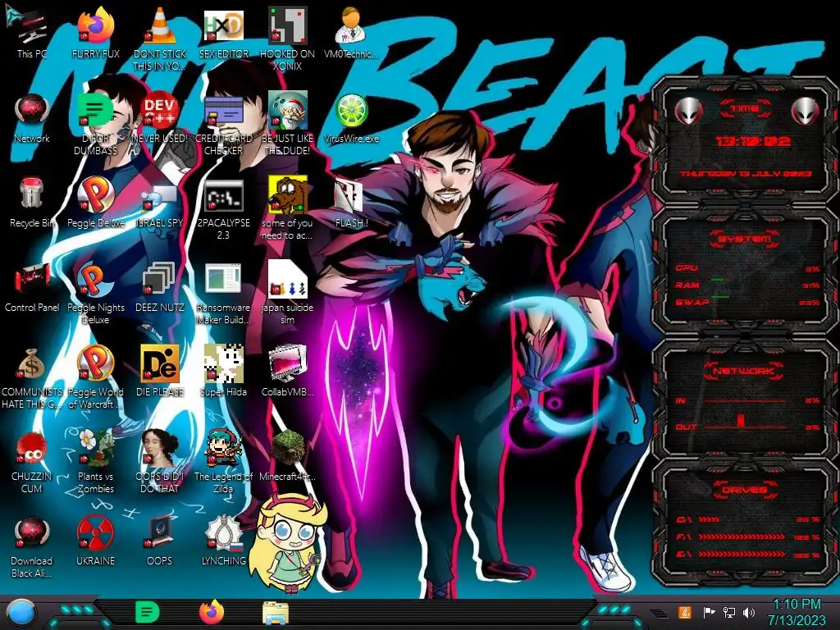Click the C:\ drive usage bar
840x630 pixels.
coord(709,519)
